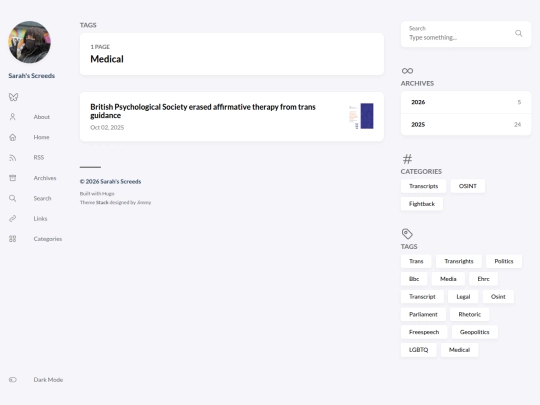Viewport: 540px width, 405px height.
Task: Click the hash icon above Categories widget
Action: pyautogui.click(x=407, y=159)
